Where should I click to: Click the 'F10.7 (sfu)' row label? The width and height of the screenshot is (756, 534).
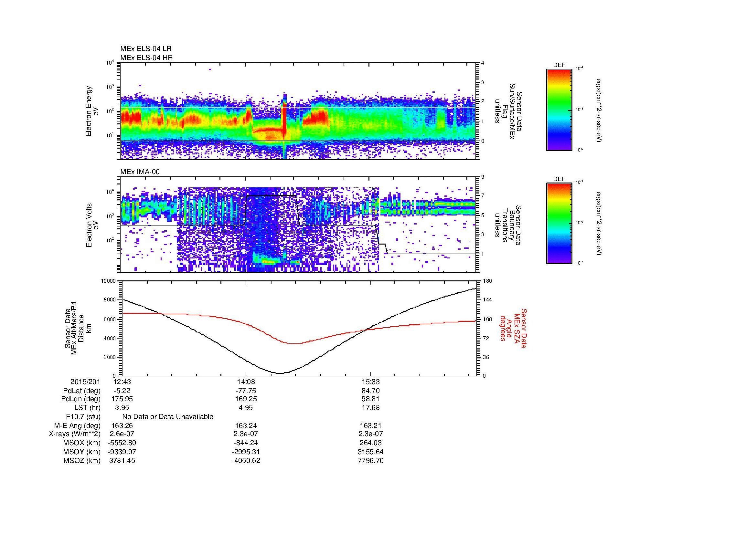pyautogui.click(x=83, y=417)
